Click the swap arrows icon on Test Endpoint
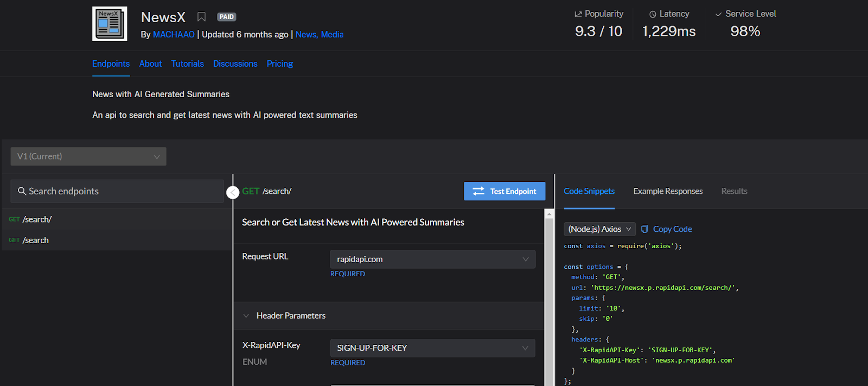This screenshot has height=386, width=868. point(478,191)
